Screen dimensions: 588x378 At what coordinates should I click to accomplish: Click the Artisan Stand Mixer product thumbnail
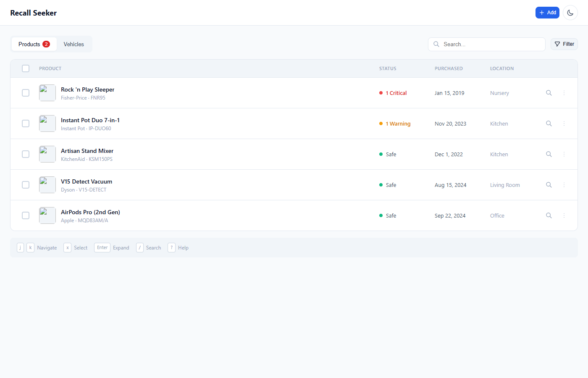47,154
